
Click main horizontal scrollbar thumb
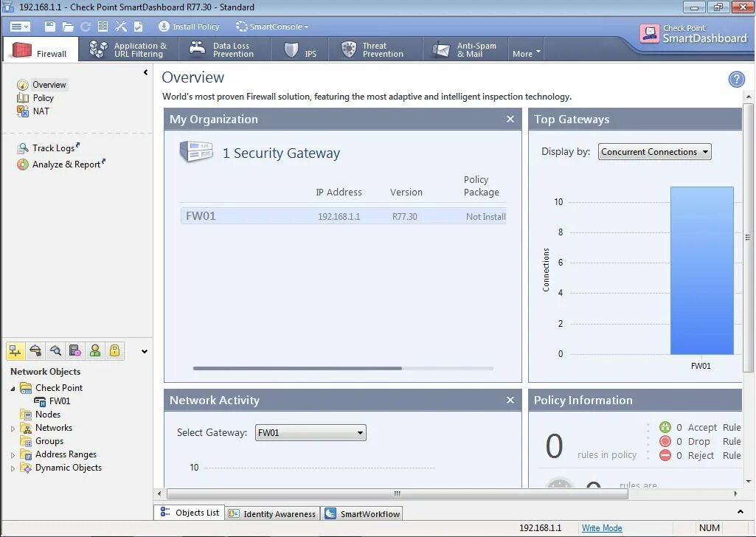point(398,493)
